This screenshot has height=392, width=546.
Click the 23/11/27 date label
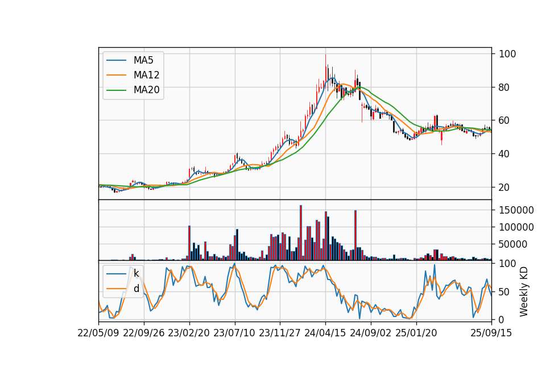coord(280,333)
